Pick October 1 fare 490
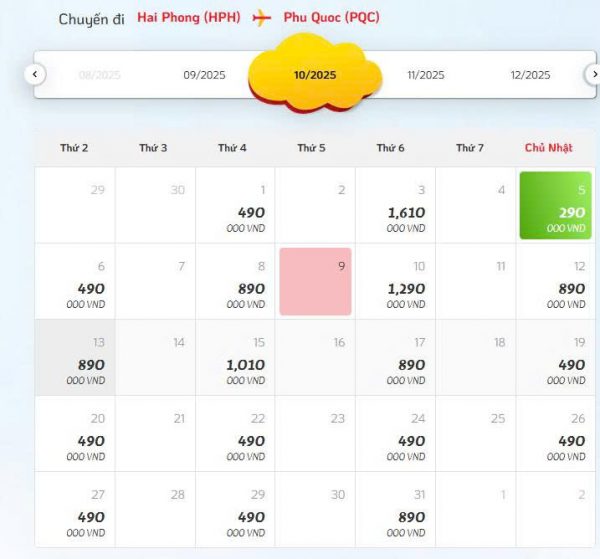The height and width of the screenshot is (559, 600). (x=235, y=205)
